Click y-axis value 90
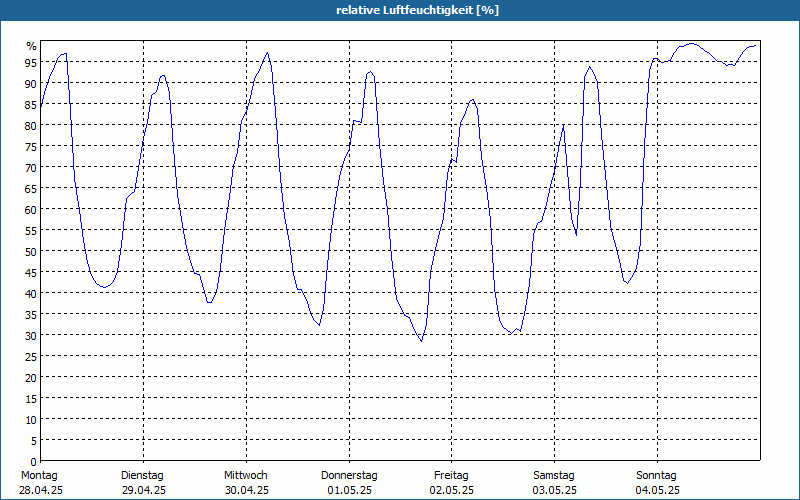Image resolution: width=800 pixels, height=500 pixels. [x=32, y=84]
